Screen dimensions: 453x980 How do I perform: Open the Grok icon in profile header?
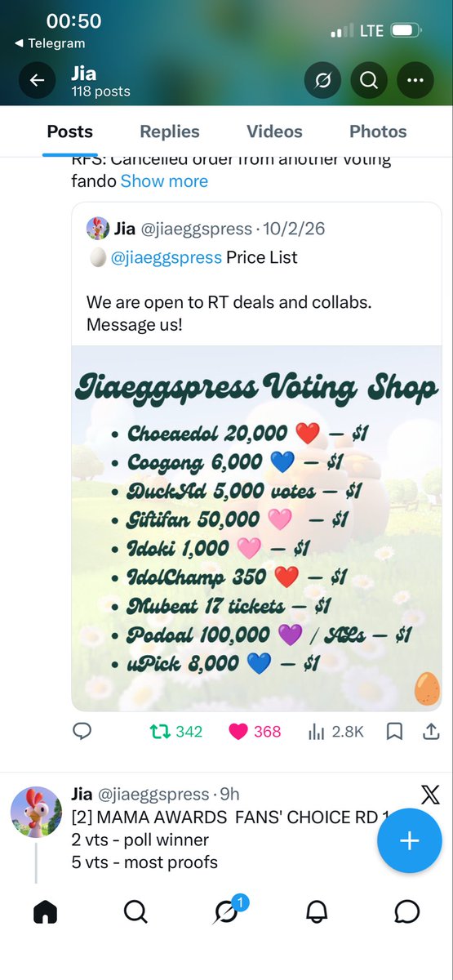pyautogui.click(x=322, y=80)
